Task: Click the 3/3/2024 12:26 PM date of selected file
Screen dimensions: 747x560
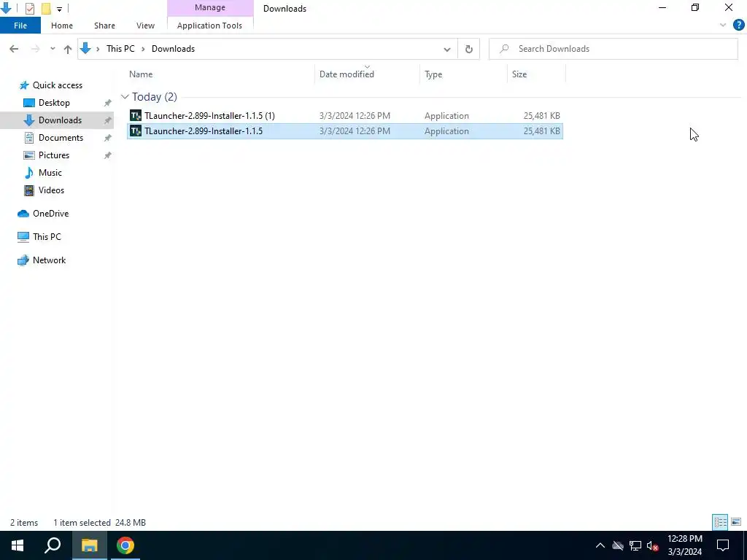Action: tap(355, 131)
